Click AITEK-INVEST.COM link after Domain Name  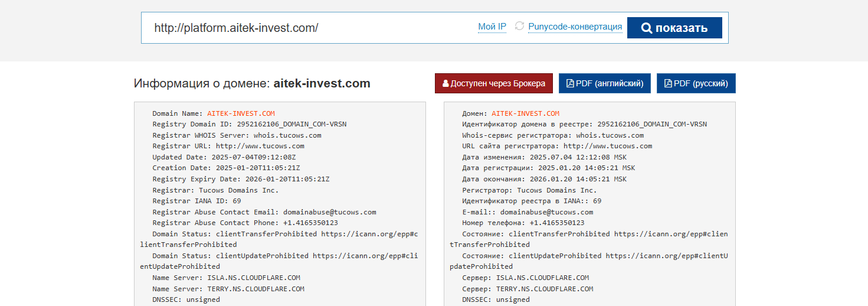coord(241,113)
